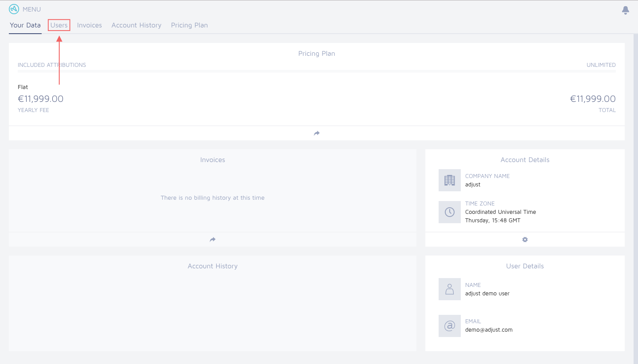Click the Account History panel area
Viewport: 638px width, 364px height.
click(212, 303)
